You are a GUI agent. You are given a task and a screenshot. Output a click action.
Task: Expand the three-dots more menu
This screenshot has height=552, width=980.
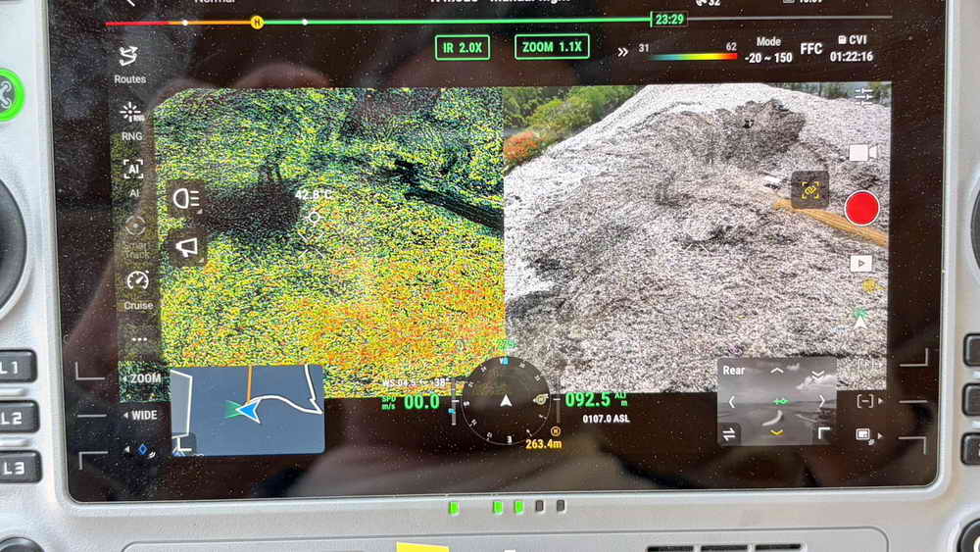tap(138, 340)
